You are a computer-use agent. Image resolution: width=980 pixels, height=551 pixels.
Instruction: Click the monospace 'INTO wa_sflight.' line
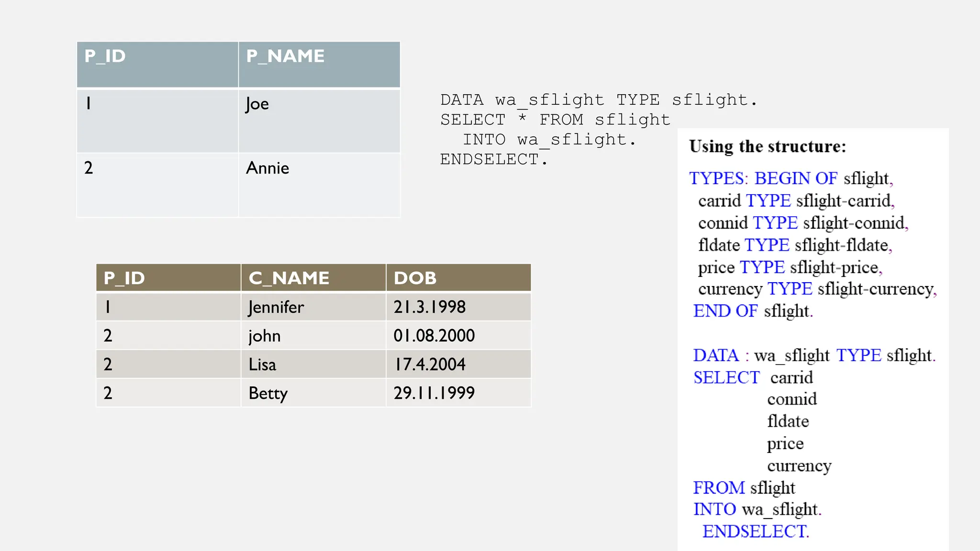(549, 140)
